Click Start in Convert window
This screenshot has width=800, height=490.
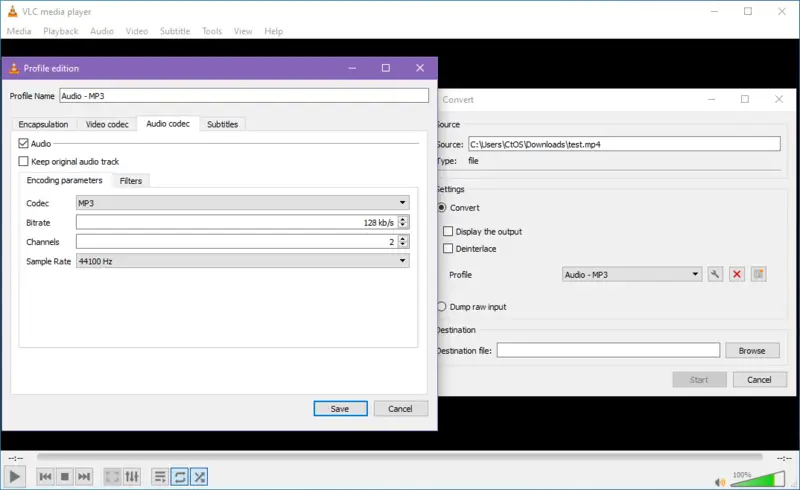(x=699, y=379)
